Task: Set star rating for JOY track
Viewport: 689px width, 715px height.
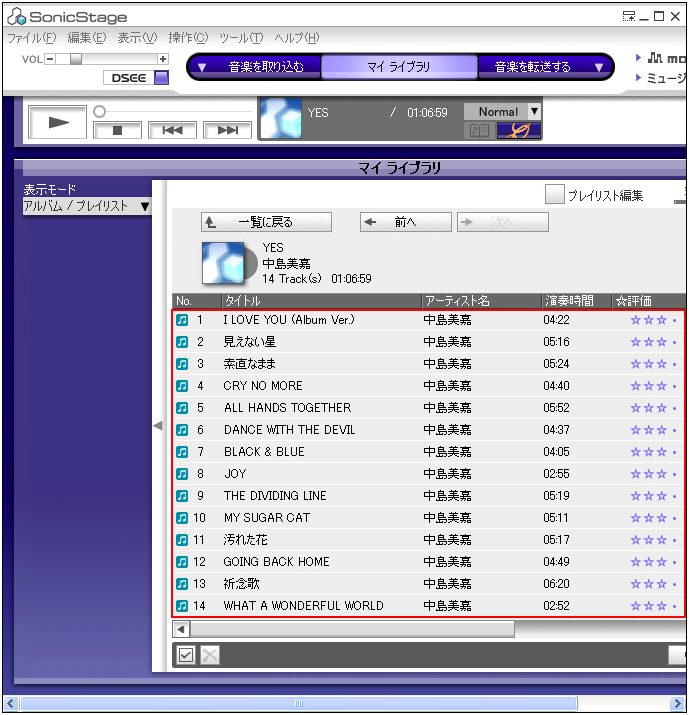Action: click(x=653, y=474)
